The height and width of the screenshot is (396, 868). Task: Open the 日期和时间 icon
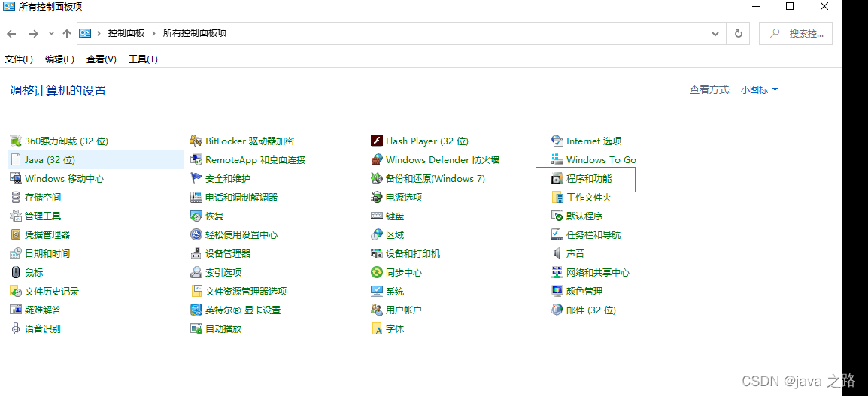coord(16,254)
